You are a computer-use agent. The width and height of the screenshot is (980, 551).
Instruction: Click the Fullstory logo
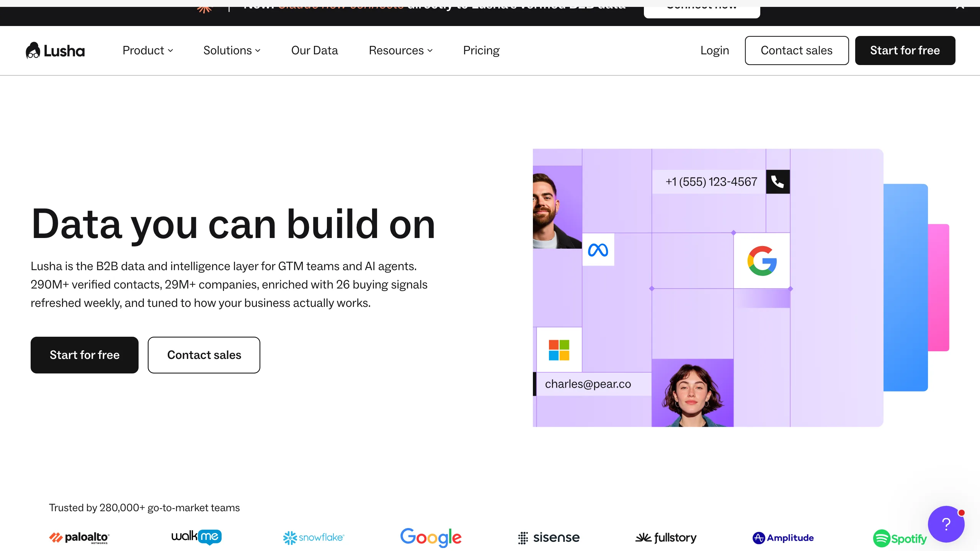click(666, 538)
